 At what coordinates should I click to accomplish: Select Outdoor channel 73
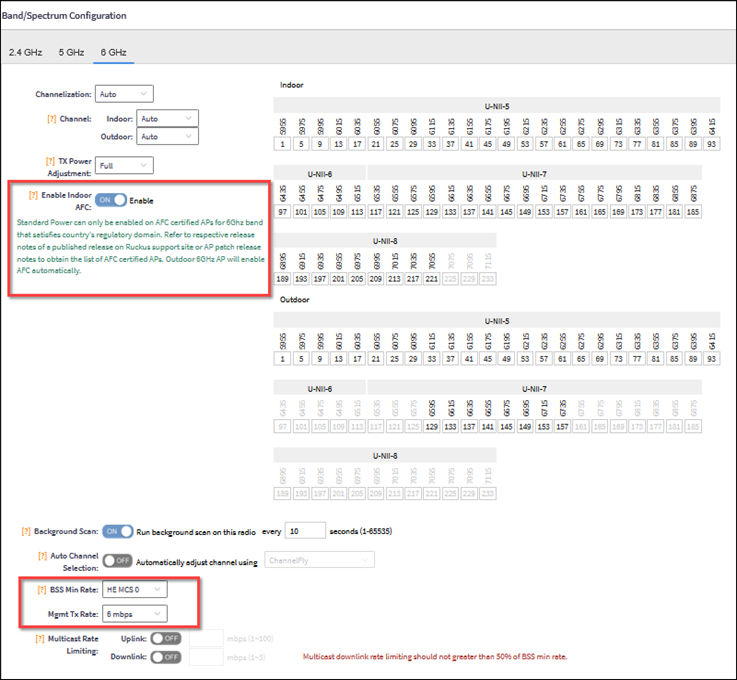pos(618,359)
